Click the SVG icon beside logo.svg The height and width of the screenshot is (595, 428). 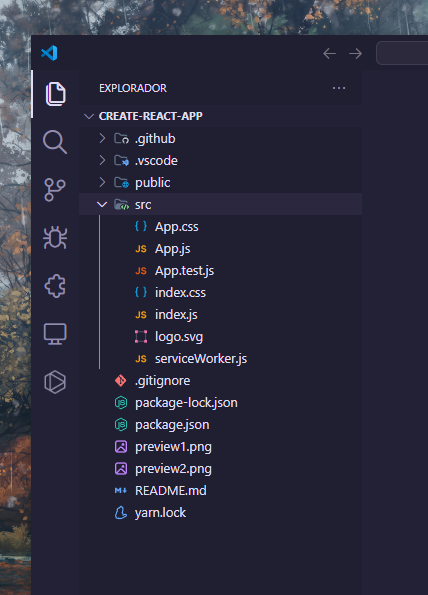[141, 337]
